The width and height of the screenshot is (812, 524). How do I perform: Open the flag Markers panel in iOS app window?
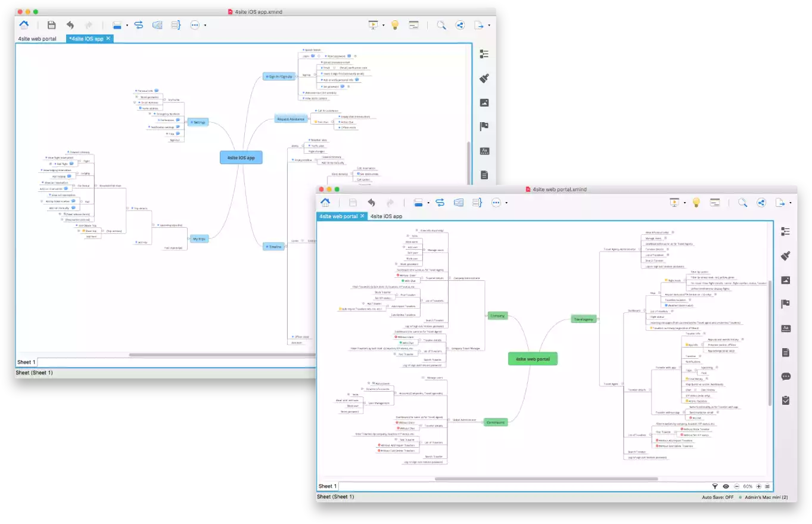coord(484,126)
